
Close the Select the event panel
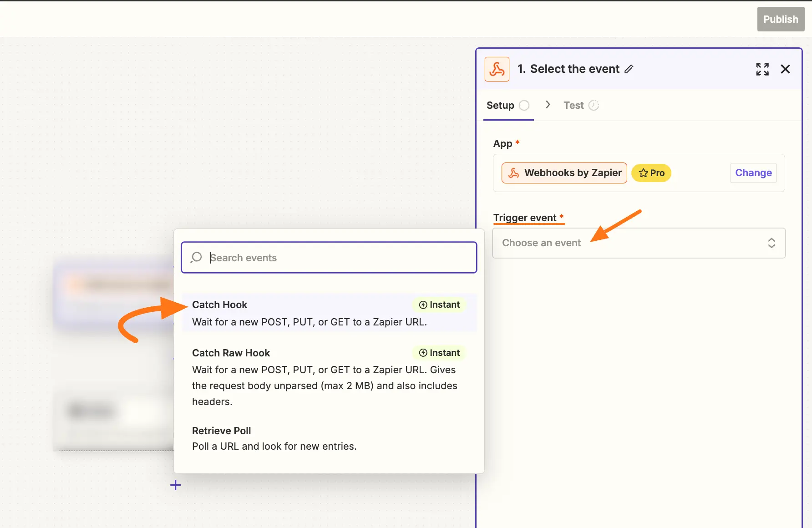coord(785,69)
